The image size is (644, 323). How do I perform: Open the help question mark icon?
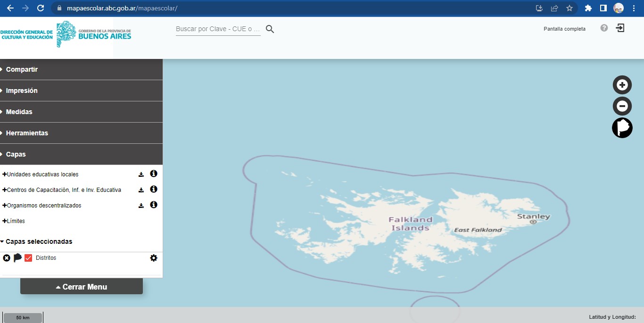604,28
